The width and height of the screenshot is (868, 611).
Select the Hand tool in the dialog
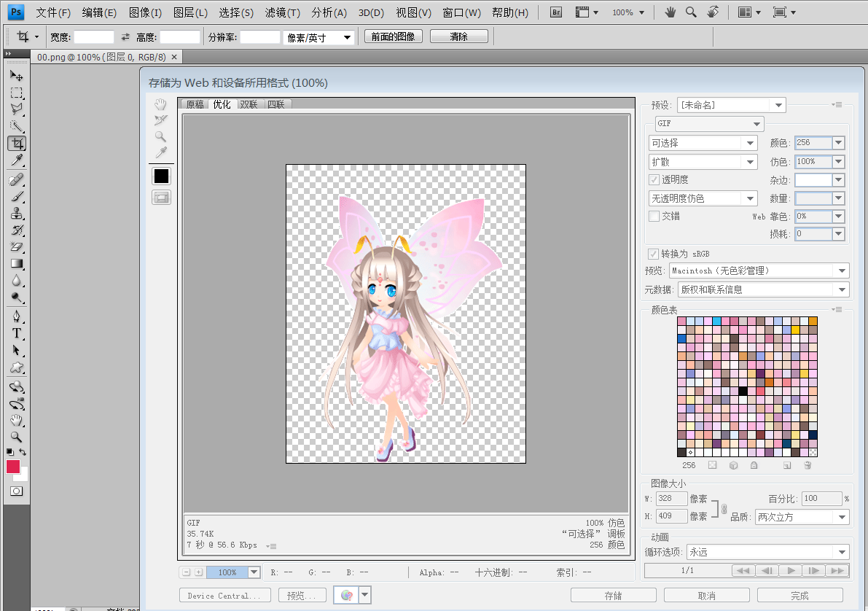pos(160,105)
